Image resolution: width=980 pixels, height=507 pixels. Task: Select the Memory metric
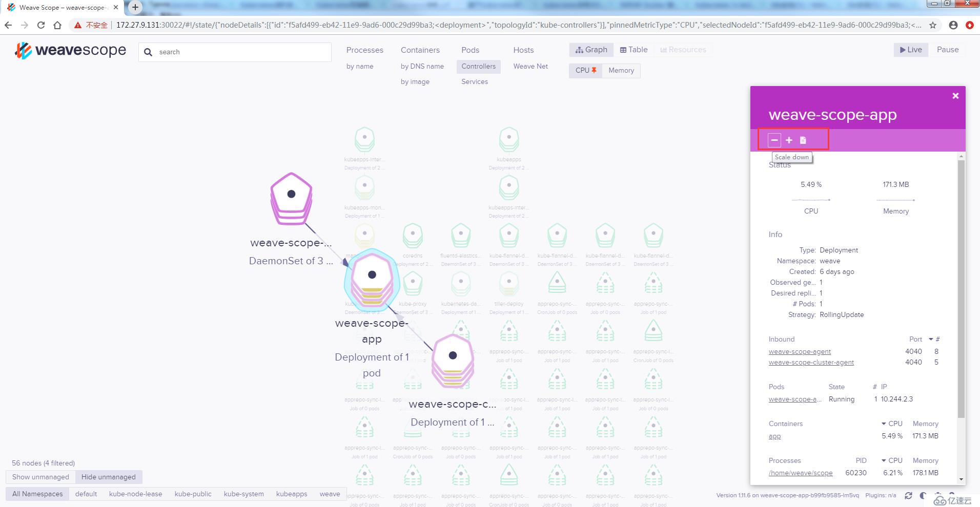click(x=621, y=71)
